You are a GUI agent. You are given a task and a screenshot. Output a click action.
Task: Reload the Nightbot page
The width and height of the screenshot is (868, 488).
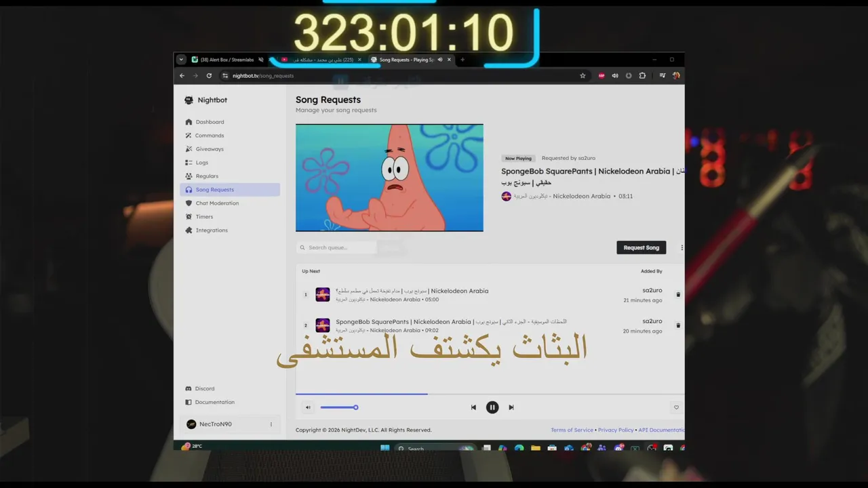[x=209, y=76]
